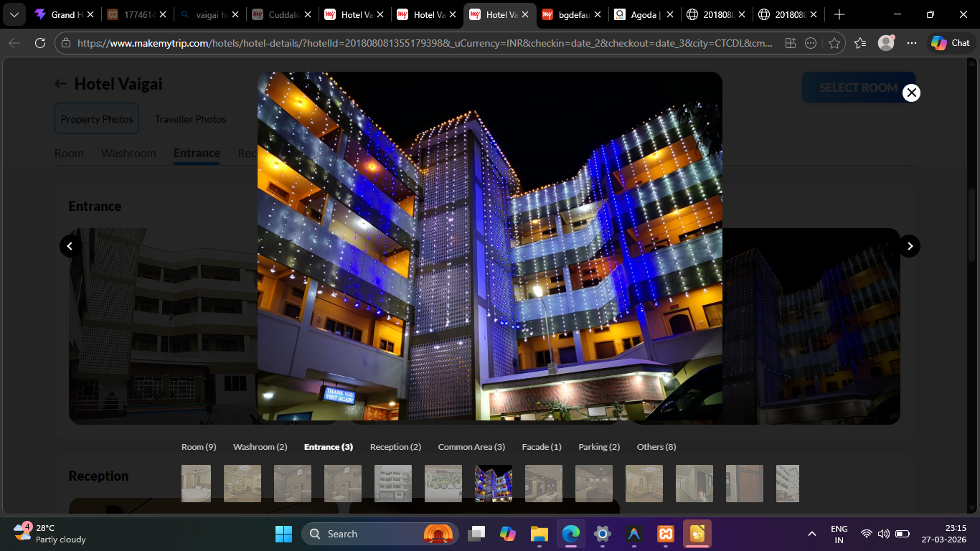Select Common Area (3) photo category

[471, 447]
